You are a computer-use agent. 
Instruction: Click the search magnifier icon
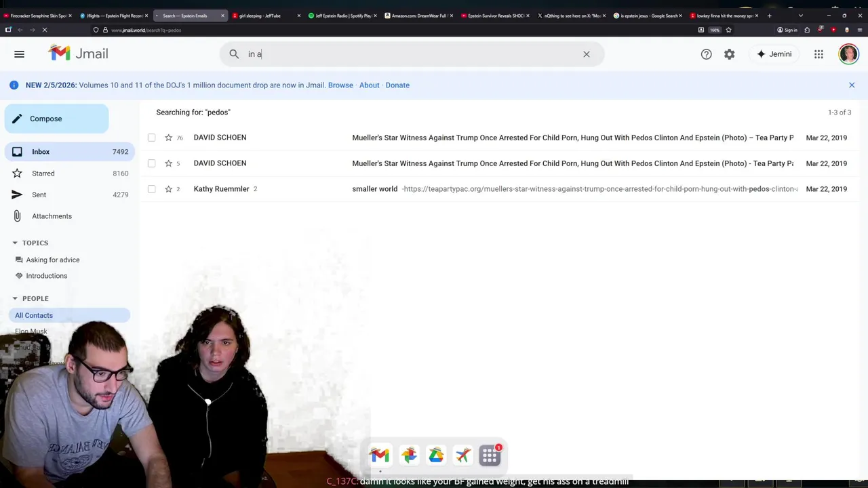click(234, 54)
